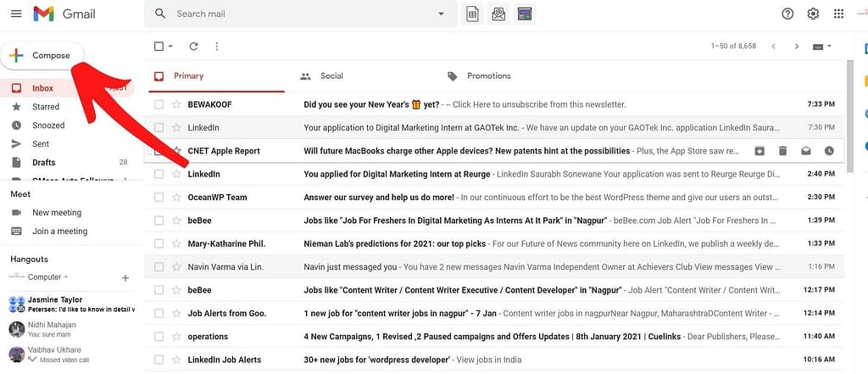Click the search magnifier icon
Screen dimensions: 868x374
tap(160, 14)
